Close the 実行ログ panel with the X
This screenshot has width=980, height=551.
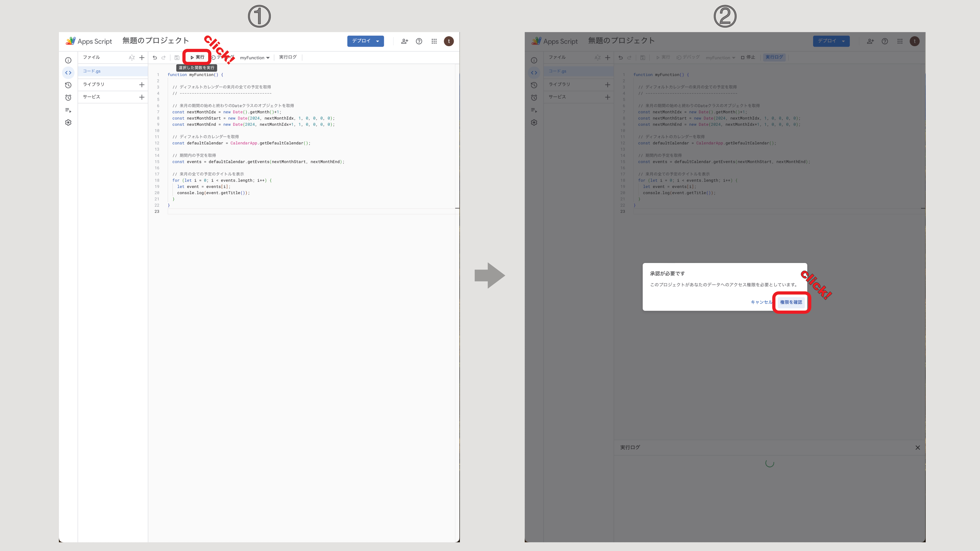[x=918, y=448]
